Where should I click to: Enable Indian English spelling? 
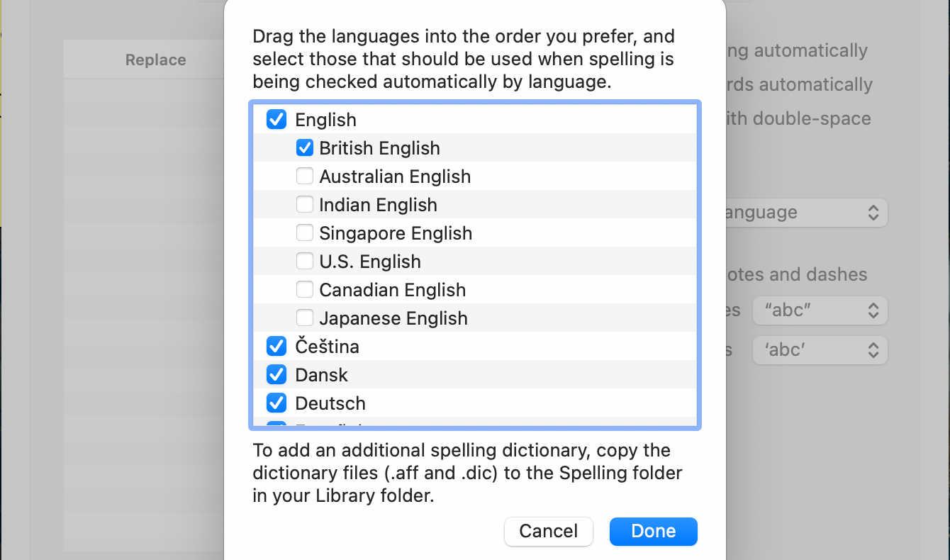click(305, 204)
